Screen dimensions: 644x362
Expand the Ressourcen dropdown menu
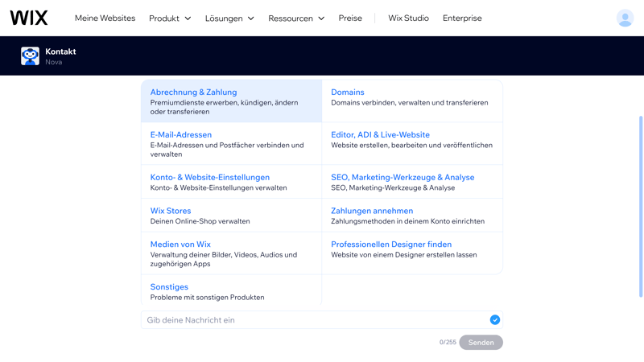[296, 18]
